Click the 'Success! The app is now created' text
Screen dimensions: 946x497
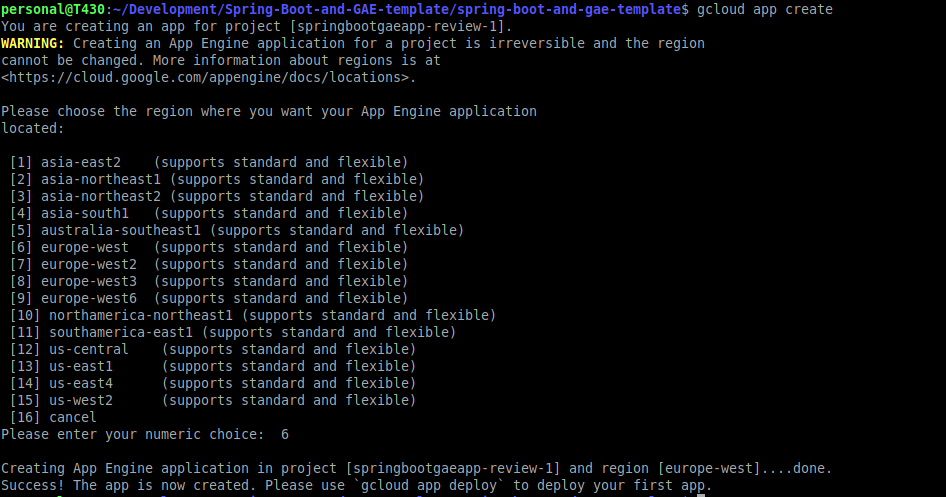129,485
